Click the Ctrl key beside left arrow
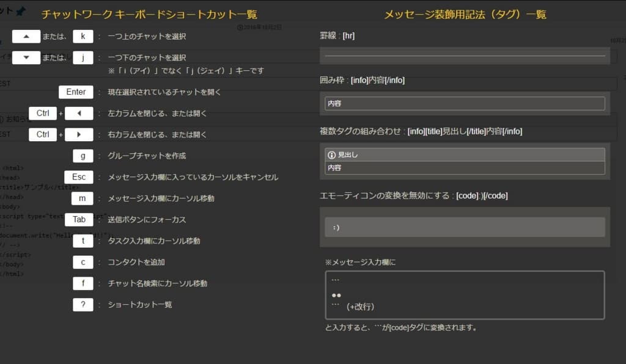The width and height of the screenshot is (626, 364). pos(43,113)
